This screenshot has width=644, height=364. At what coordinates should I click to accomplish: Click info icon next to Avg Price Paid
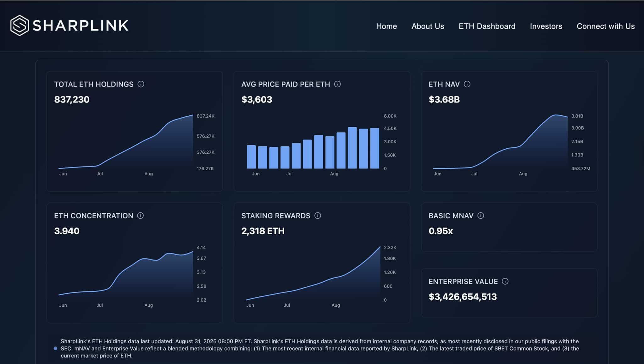[337, 84]
